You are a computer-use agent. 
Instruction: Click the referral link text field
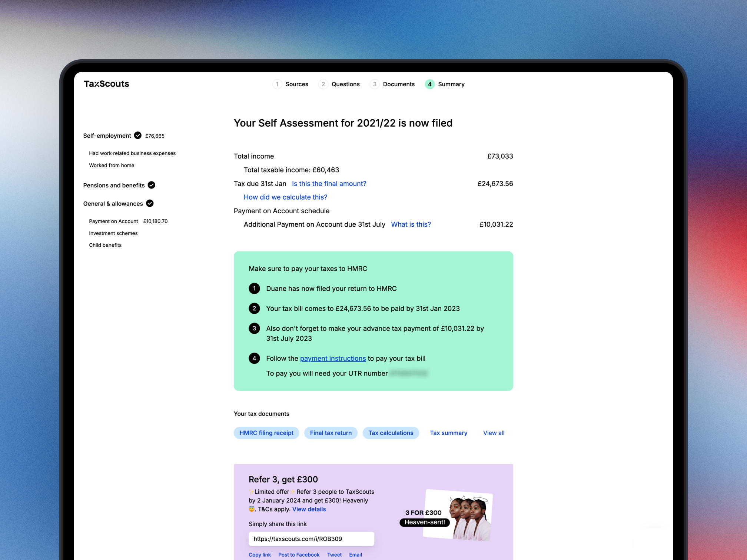click(x=311, y=539)
